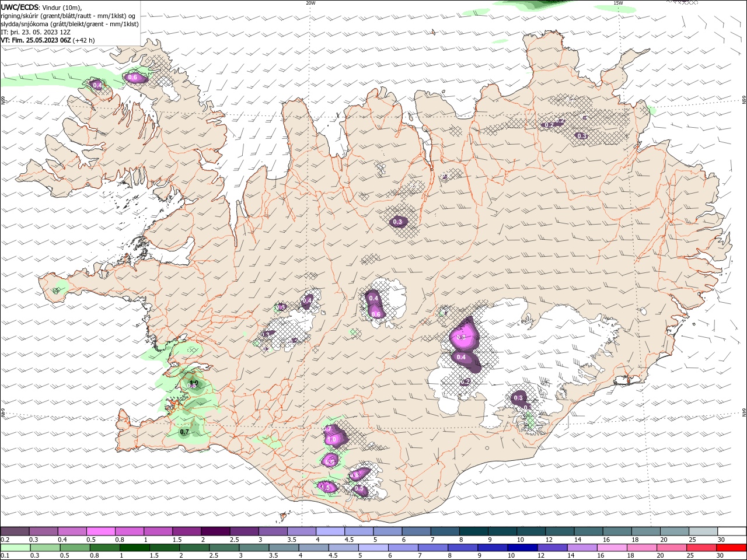
Task: Select the 0.5 pink swatch in the top legend row
Action: click(x=100, y=531)
